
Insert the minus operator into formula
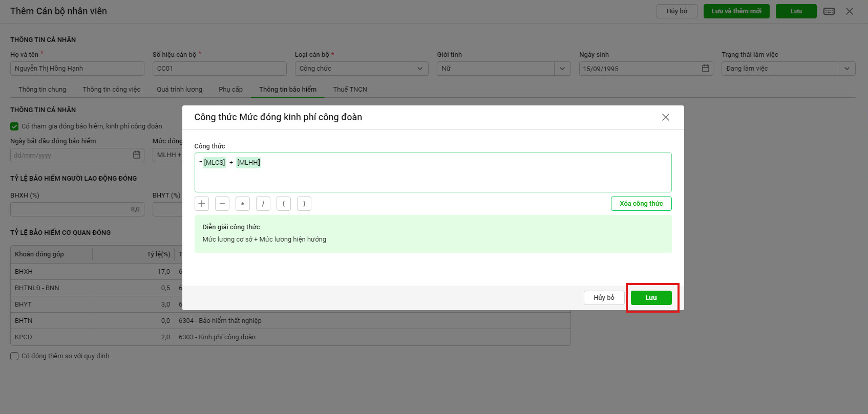[x=222, y=204]
